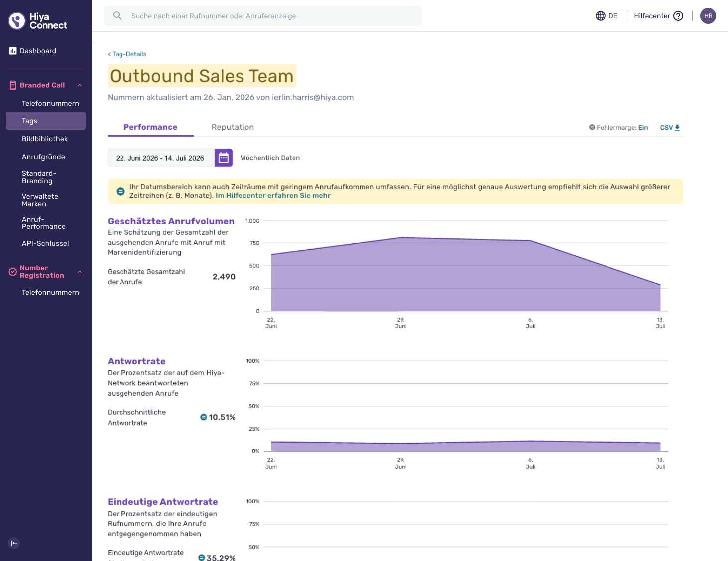Open 'Im Hilfecenter erfahren Sie mehr' link
The image size is (728, 561).
(x=273, y=196)
